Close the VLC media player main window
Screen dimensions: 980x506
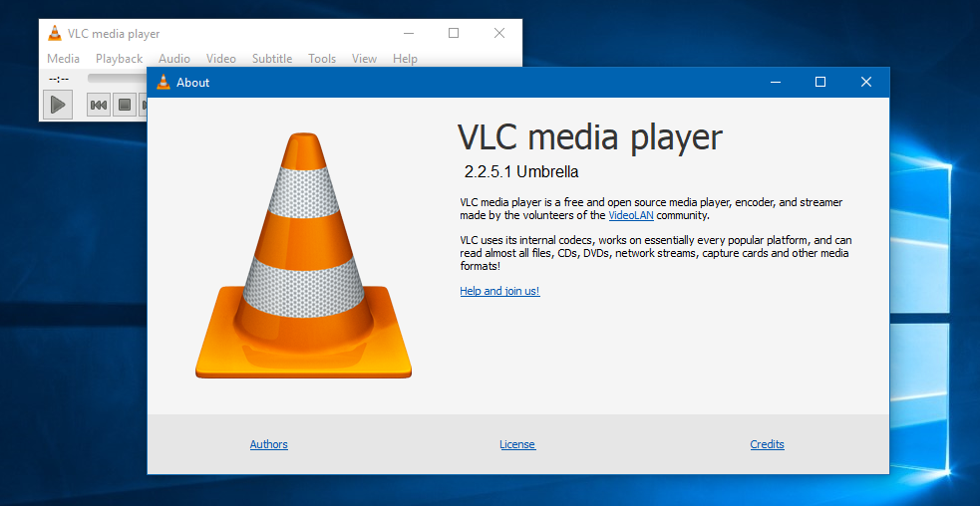pos(499,34)
